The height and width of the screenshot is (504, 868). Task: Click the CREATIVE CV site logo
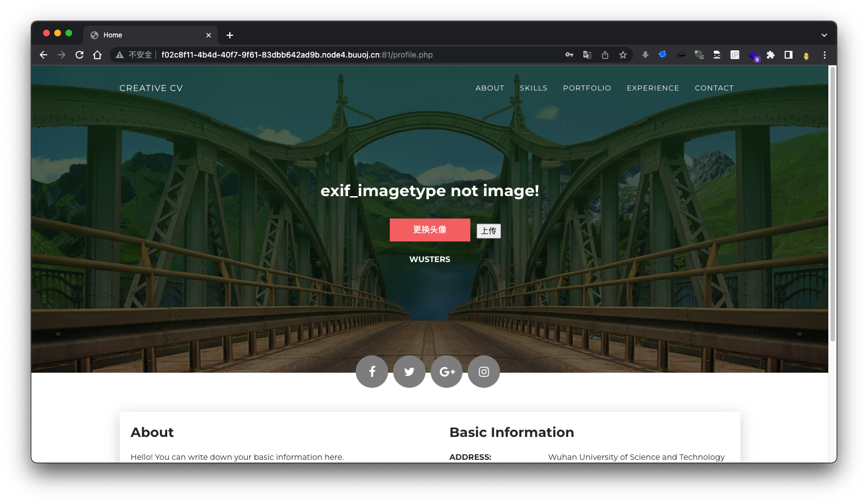pos(151,88)
